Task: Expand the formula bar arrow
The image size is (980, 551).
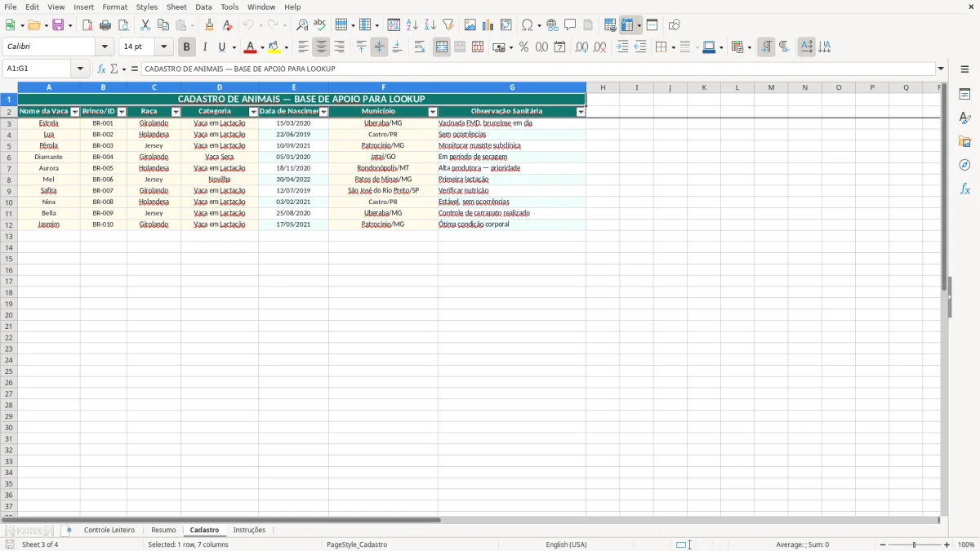Action: tap(941, 69)
